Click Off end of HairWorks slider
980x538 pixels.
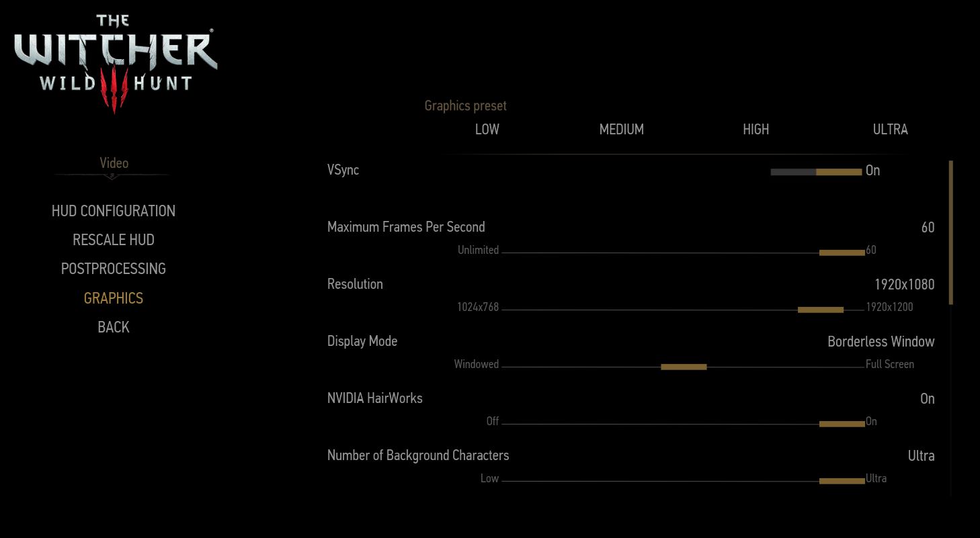[x=493, y=421]
